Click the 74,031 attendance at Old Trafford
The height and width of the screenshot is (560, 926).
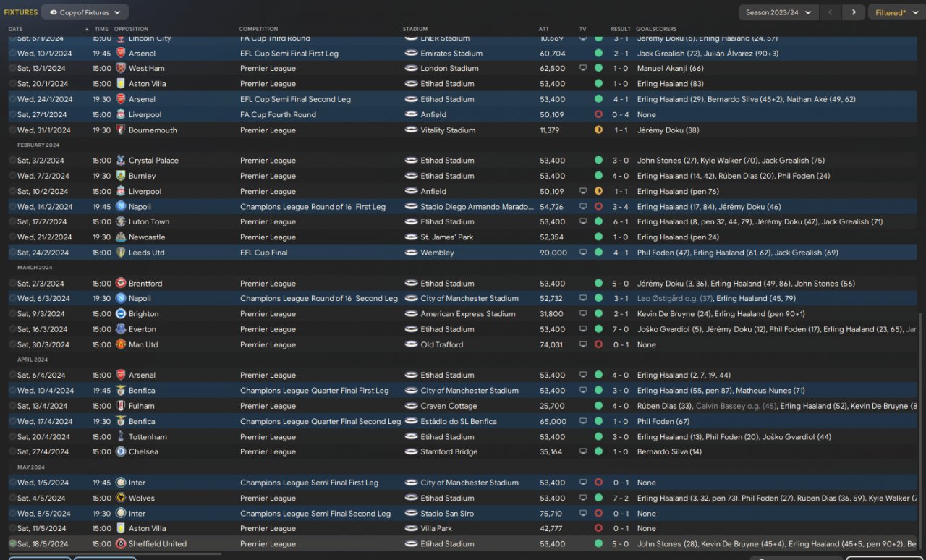tap(551, 344)
